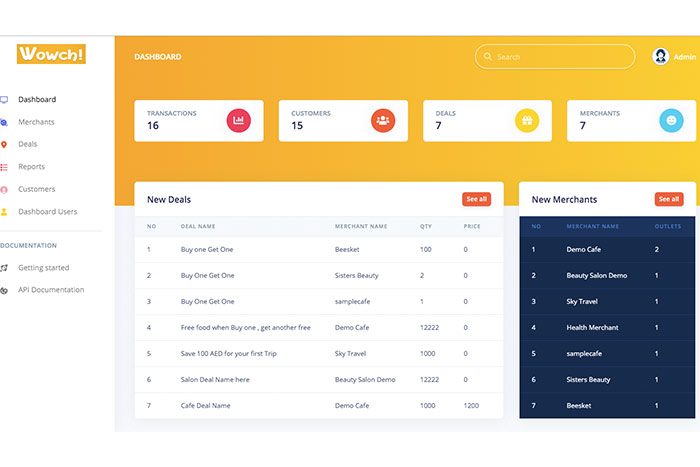Open the API Documentation link

pyautogui.click(x=51, y=290)
